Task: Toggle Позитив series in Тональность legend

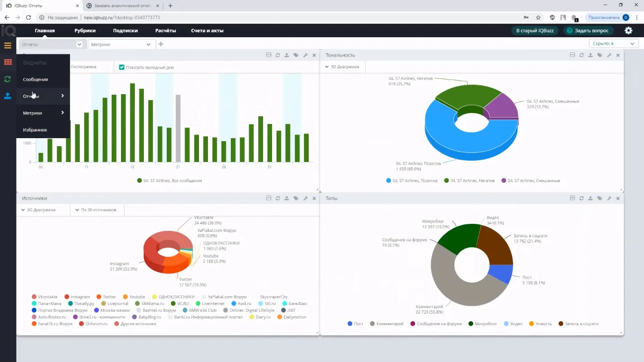Action: [411, 181]
